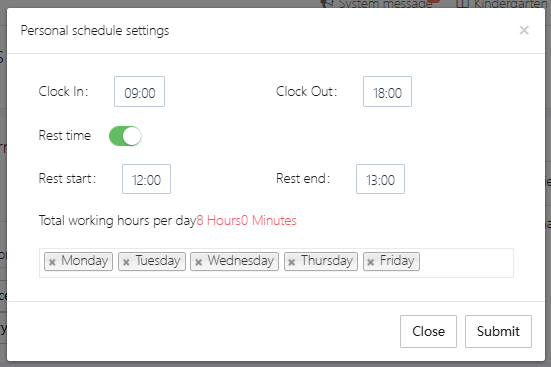Viewport: 551px width, 367px height.
Task: Click the Close button
Action: tap(428, 331)
